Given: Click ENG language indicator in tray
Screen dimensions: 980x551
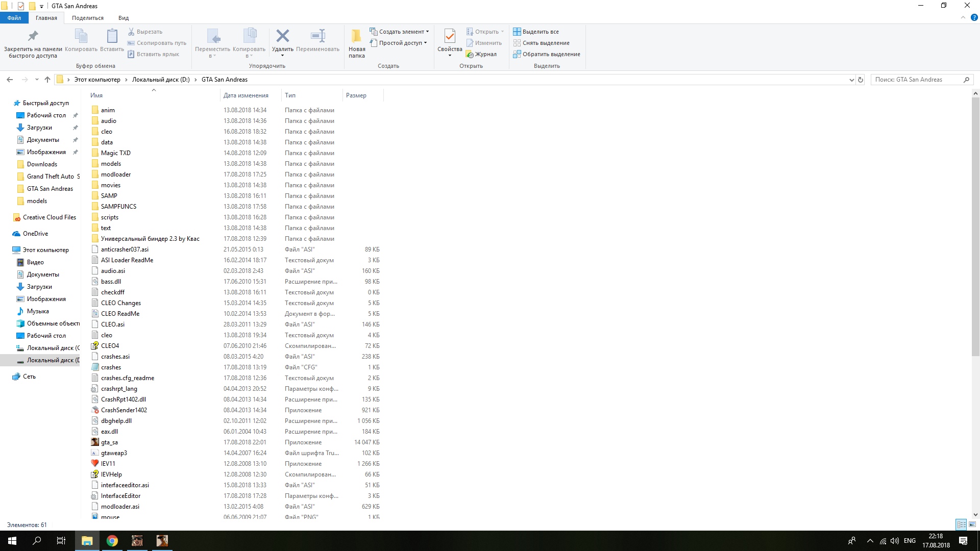Looking at the screenshot, I should click(x=910, y=541).
